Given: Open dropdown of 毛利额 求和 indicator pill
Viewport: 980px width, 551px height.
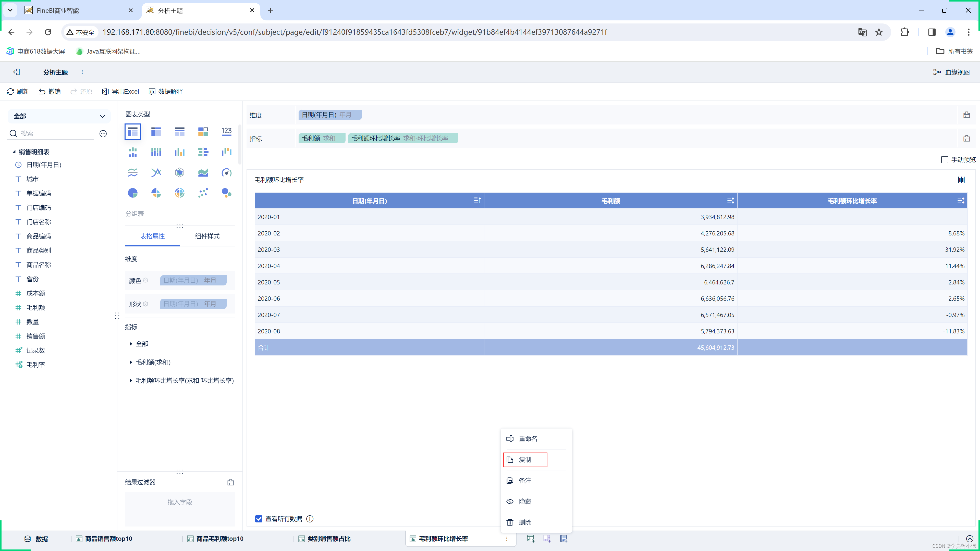Looking at the screenshot, I should pyautogui.click(x=322, y=138).
